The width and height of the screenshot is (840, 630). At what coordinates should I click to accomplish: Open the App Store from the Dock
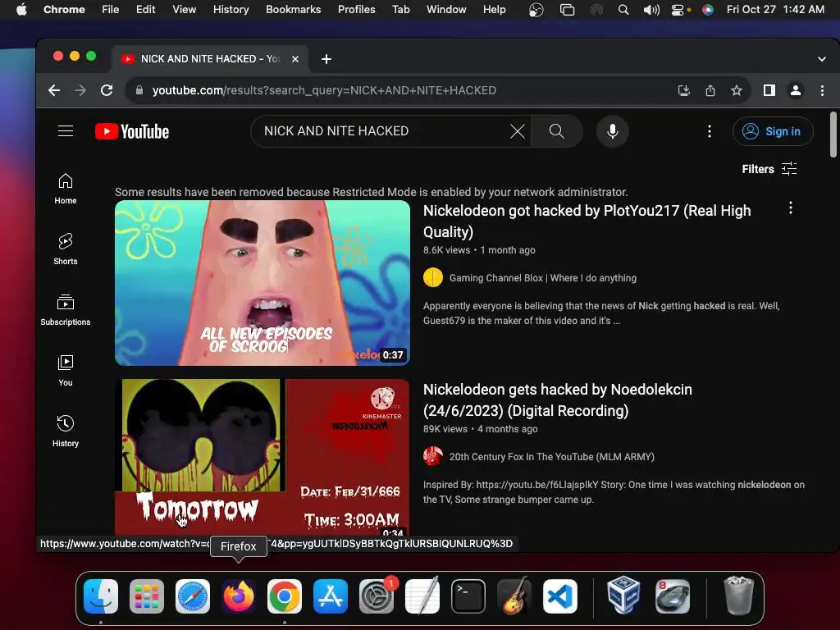point(331,596)
